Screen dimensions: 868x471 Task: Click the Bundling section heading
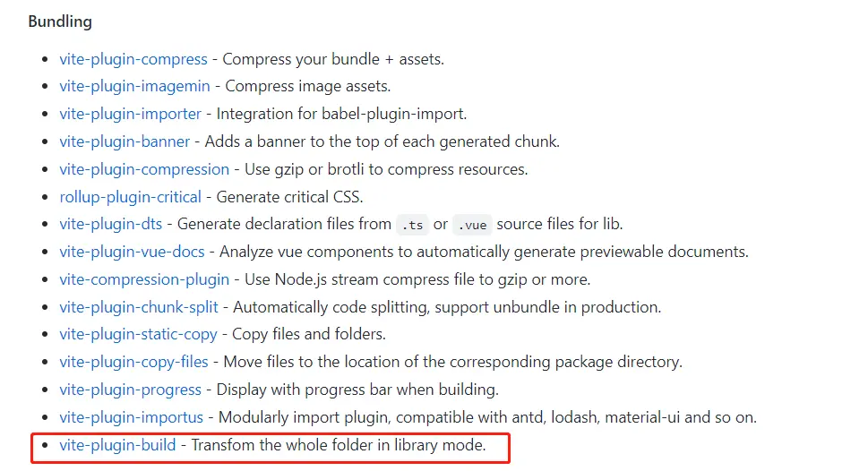[x=60, y=21]
